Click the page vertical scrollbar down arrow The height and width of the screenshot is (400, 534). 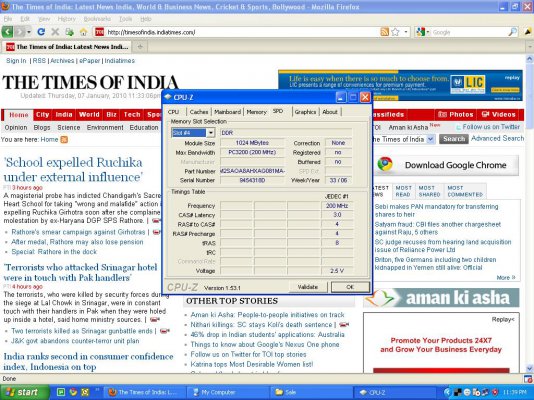click(529, 368)
